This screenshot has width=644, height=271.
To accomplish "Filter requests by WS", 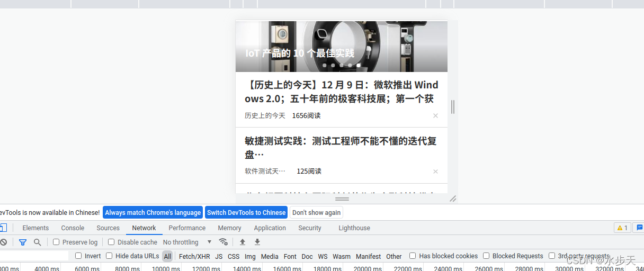I will pyautogui.click(x=323, y=256).
